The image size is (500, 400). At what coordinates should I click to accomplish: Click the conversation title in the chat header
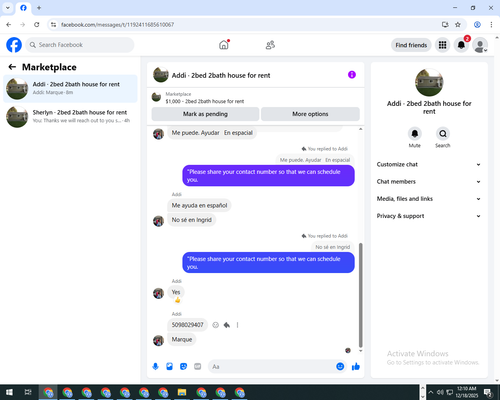pos(221,75)
